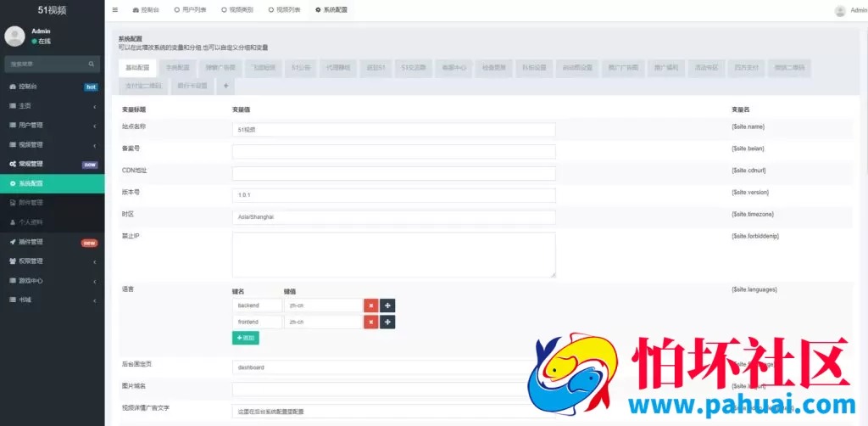Click the {$site.languages} variable name text
The image size is (868, 426).
(x=754, y=289)
